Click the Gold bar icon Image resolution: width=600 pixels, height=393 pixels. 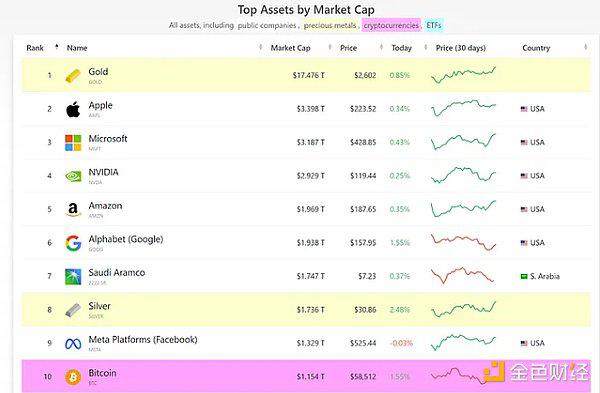73,75
